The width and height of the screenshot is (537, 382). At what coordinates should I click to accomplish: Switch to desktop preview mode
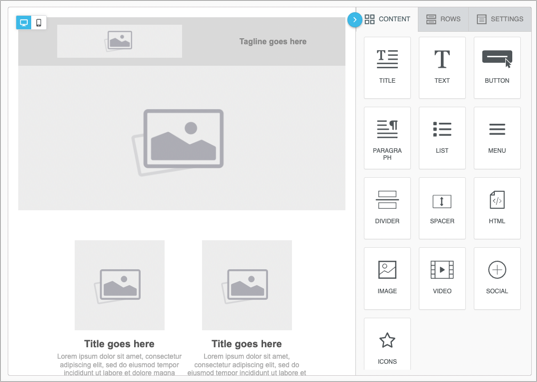coord(24,23)
